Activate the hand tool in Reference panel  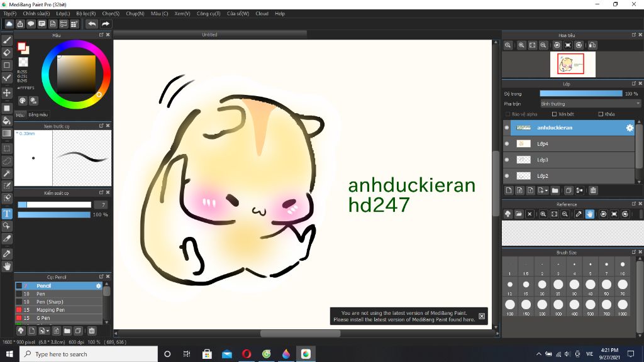[589, 214]
